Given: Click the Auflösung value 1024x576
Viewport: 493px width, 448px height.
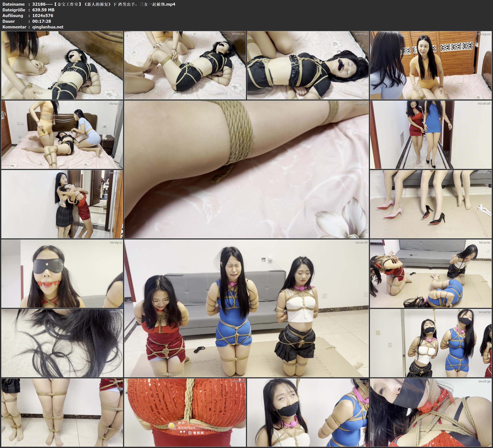Looking at the screenshot, I should click(x=42, y=15).
